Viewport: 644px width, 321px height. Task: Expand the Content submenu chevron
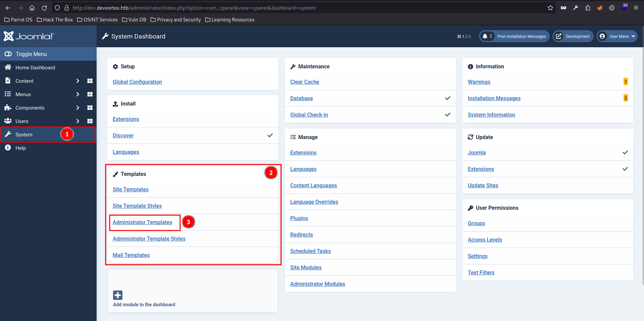[x=78, y=81]
